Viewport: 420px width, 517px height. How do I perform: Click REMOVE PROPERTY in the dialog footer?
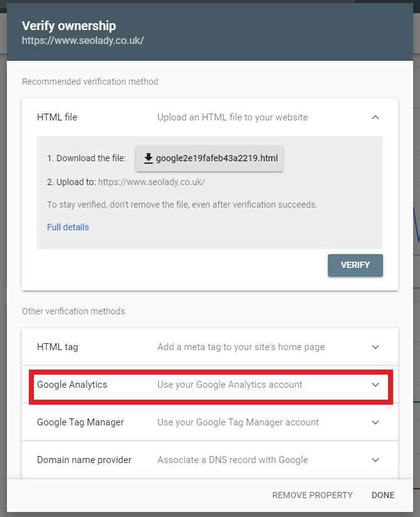tap(312, 495)
